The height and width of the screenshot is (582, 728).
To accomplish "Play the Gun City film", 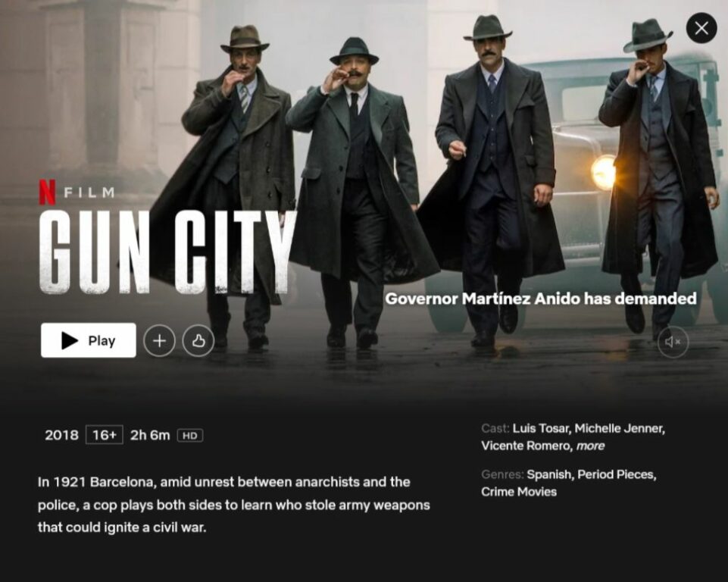I will click(88, 340).
